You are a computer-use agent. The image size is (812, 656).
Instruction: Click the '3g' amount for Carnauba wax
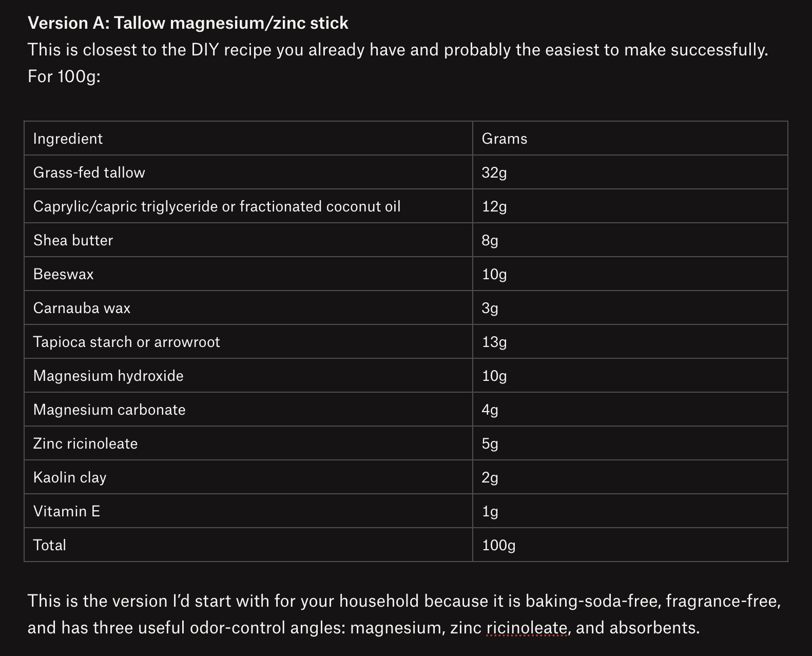630,308
